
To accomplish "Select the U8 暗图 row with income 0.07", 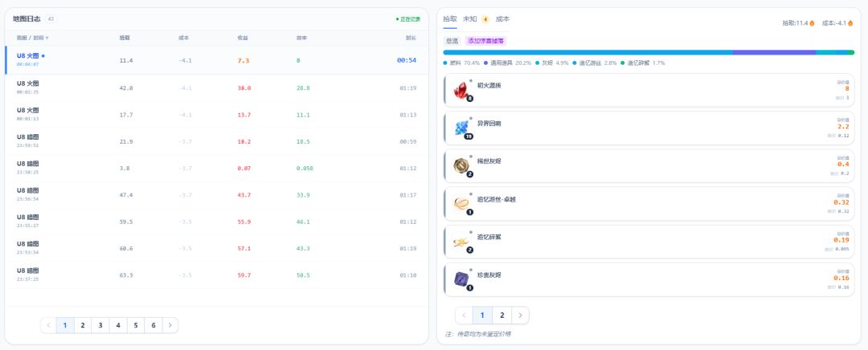I will pos(216,168).
